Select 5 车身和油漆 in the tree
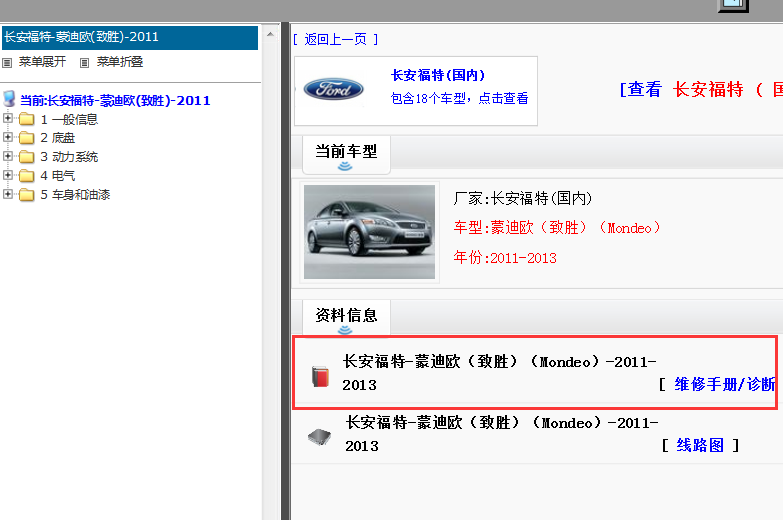The height and width of the screenshot is (520, 783). coord(75,195)
